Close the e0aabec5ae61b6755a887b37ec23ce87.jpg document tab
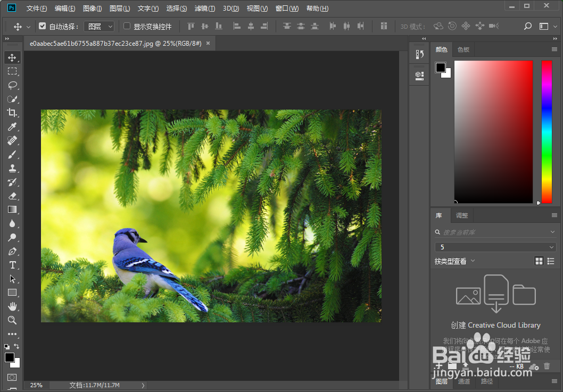Viewport: 563px width, 392px height. (208, 44)
